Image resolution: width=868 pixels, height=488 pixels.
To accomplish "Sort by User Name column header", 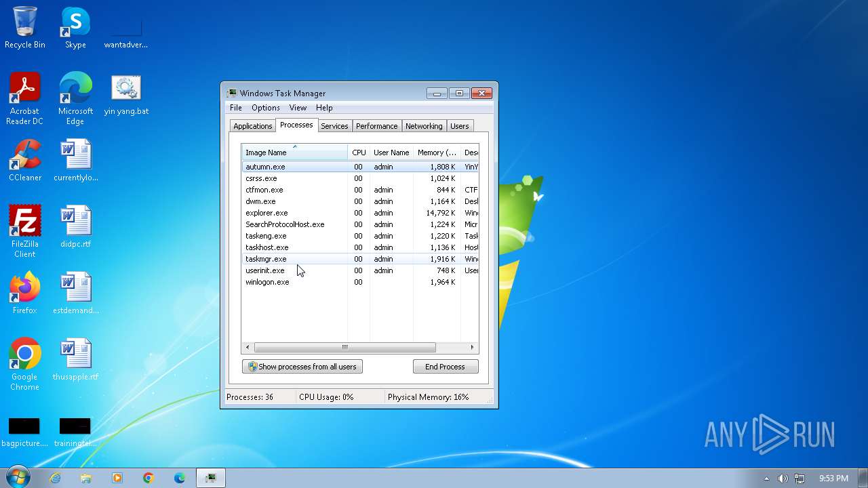I will pyautogui.click(x=391, y=152).
